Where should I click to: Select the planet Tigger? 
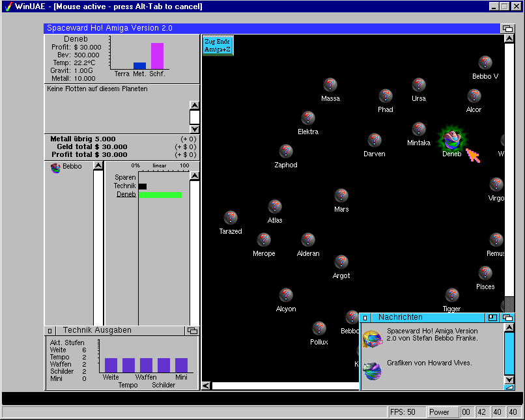pyautogui.click(x=451, y=294)
